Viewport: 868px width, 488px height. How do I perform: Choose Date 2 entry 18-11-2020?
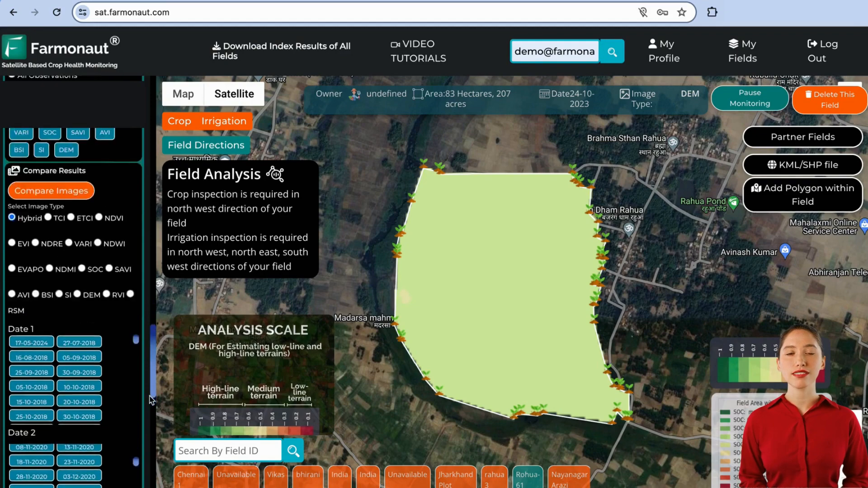32,461
